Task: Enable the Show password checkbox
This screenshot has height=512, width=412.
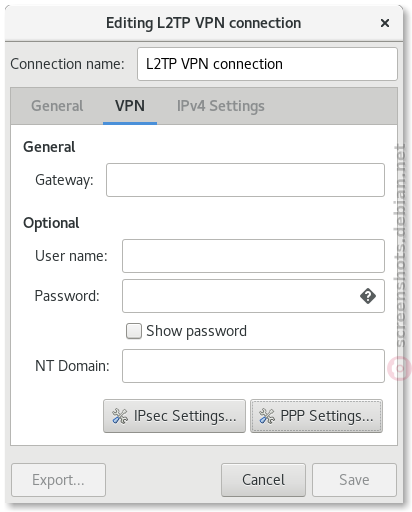Action: coord(134,331)
